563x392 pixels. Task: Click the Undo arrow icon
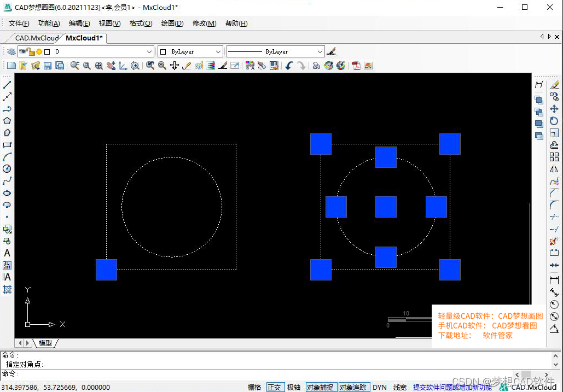(x=289, y=66)
